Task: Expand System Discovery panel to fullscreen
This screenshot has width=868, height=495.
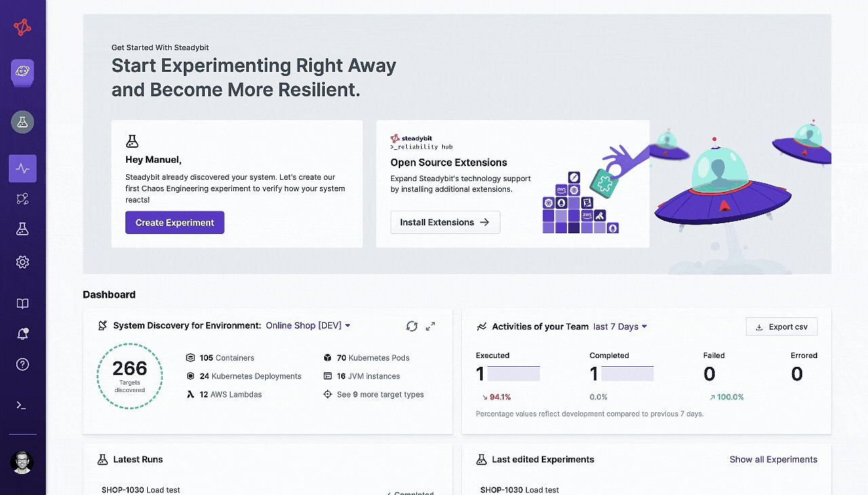Action: point(430,326)
